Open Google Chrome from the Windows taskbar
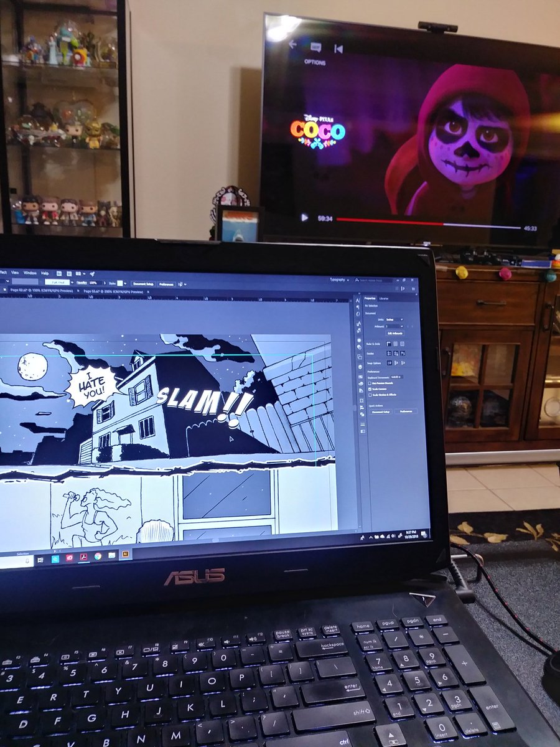 (98, 556)
